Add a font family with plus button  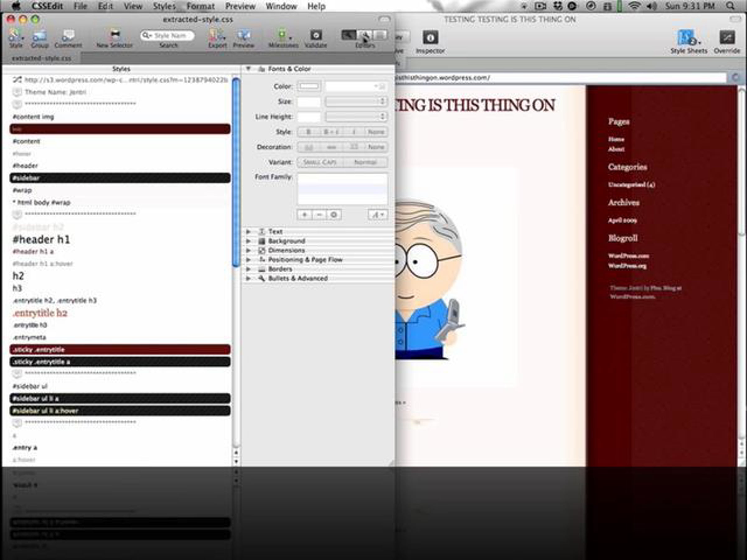tap(304, 215)
